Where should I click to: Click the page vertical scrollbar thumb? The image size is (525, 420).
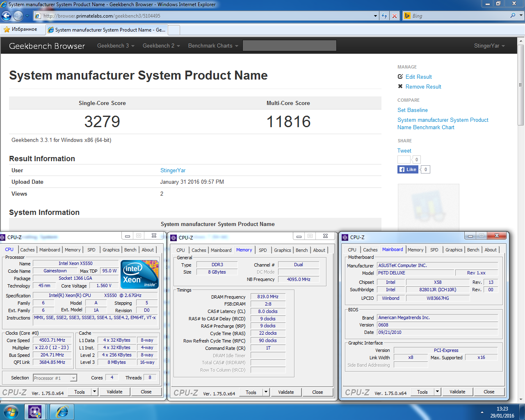click(x=521, y=85)
